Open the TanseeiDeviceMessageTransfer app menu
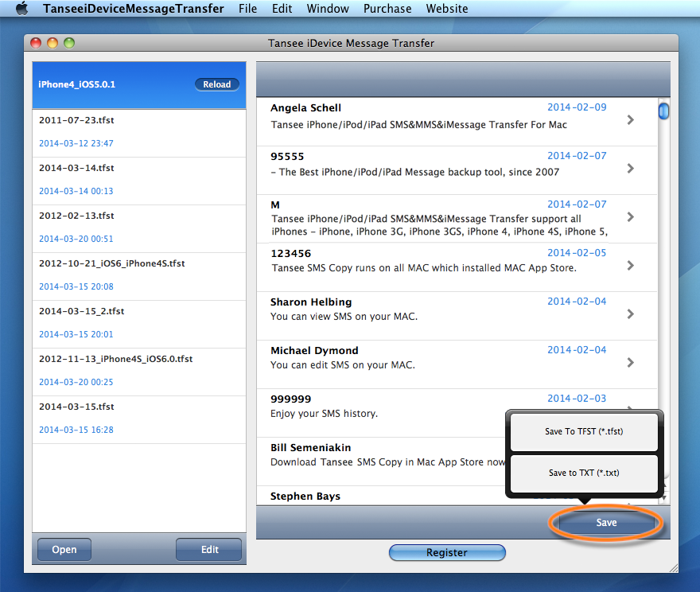This screenshot has width=700, height=592. 134,9
